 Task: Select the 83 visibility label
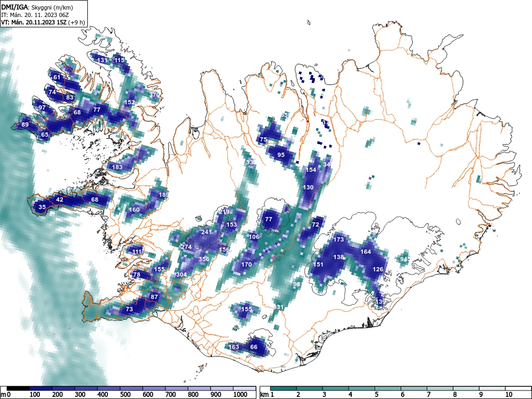click(70, 97)
